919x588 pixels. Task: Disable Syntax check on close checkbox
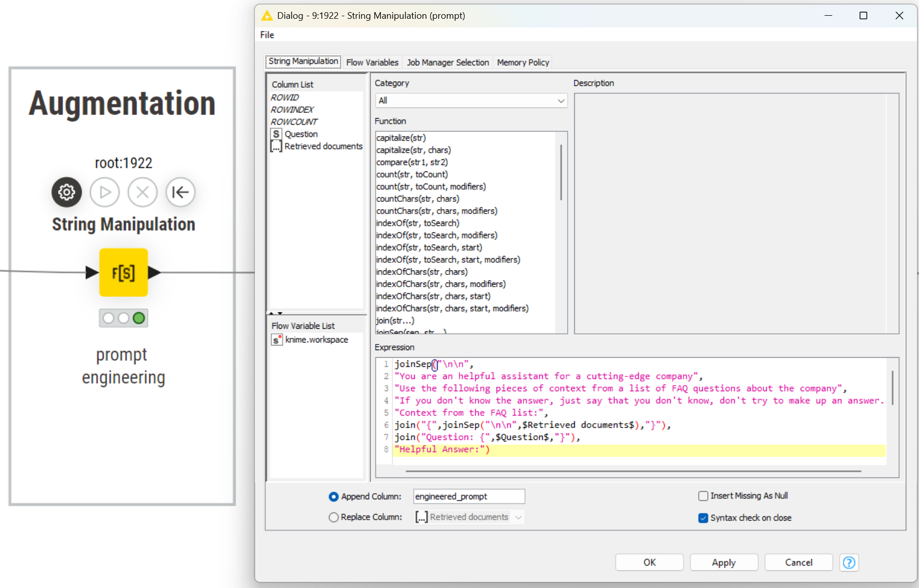pos(703,517)
